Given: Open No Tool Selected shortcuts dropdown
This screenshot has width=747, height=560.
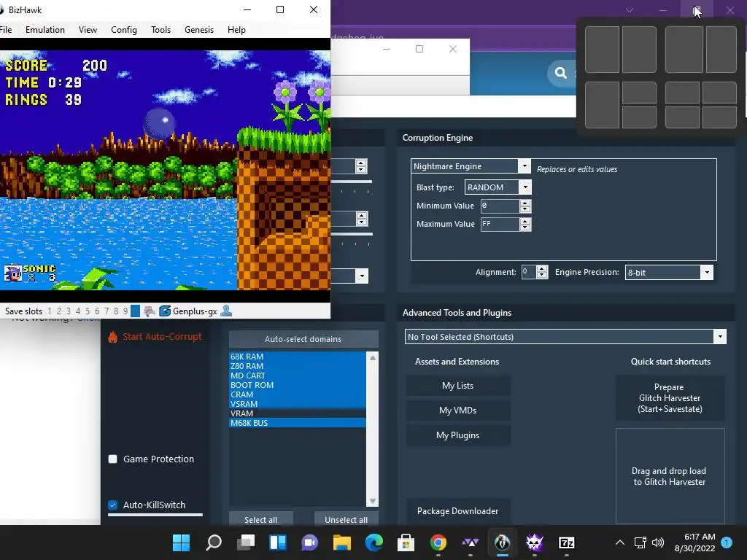Looking at the screenshot, I should click(720, 337).
